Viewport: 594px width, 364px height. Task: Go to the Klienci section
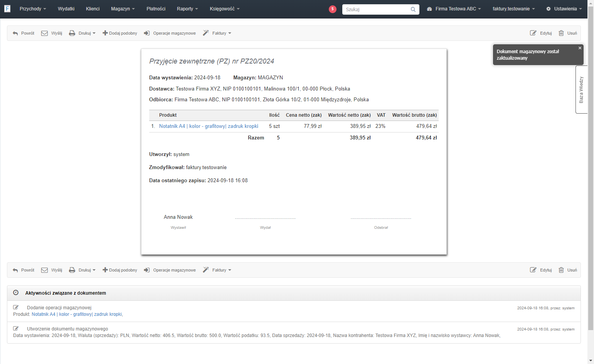[93, 9]
